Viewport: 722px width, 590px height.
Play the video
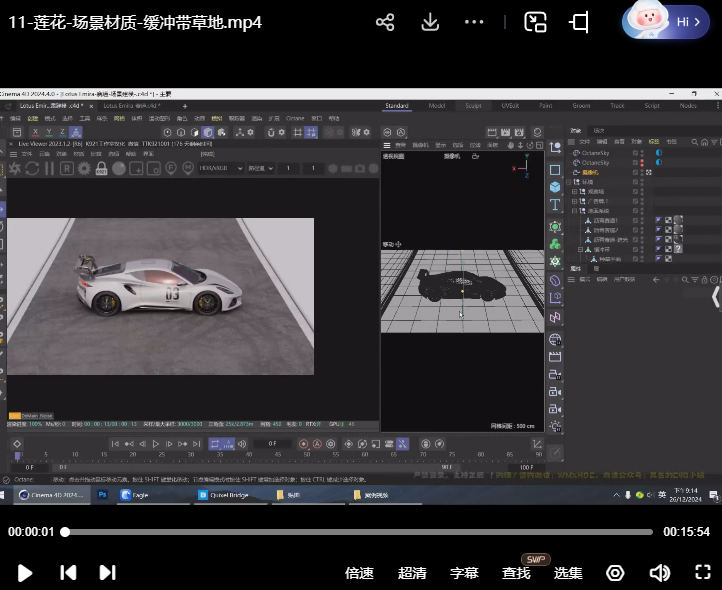click(26, 573)
